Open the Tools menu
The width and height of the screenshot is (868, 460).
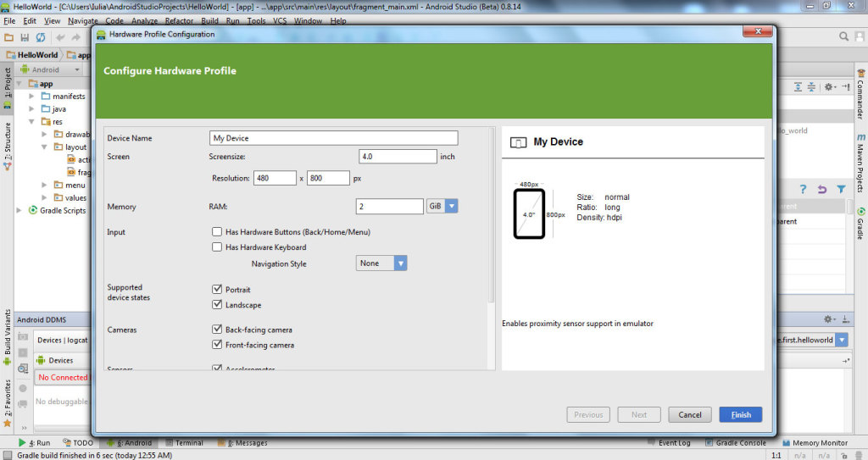click(x=256, y=21)
